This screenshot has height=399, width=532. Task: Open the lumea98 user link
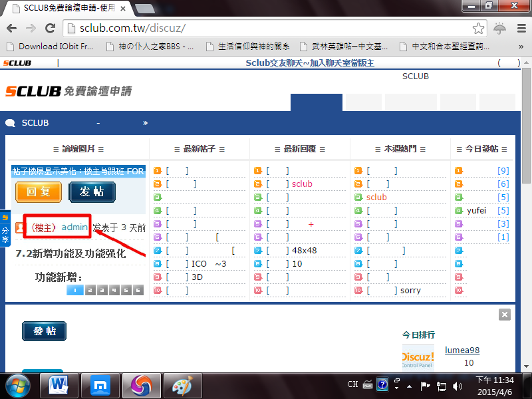[462, 350]
